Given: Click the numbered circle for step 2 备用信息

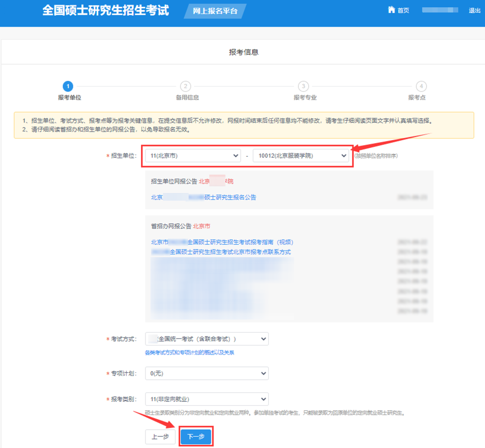Looking at the screenshot, I should (185, 86).
